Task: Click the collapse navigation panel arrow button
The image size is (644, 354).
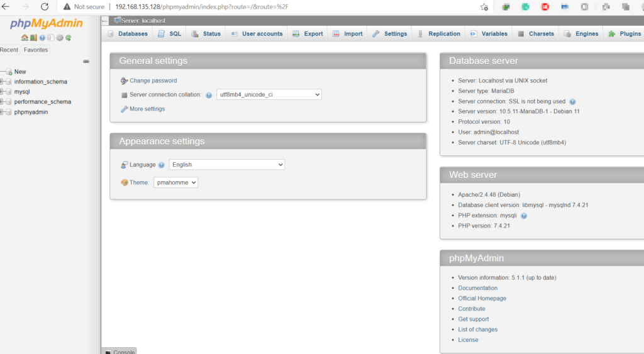Action: pyautogui.click(x=105, y=21)
